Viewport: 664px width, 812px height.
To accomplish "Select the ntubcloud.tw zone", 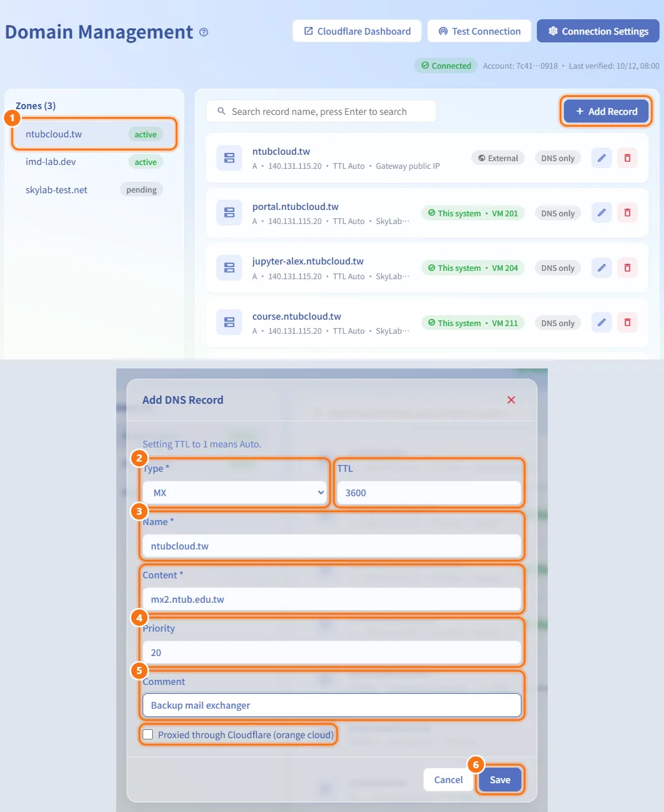I will [x=94, y=134].
